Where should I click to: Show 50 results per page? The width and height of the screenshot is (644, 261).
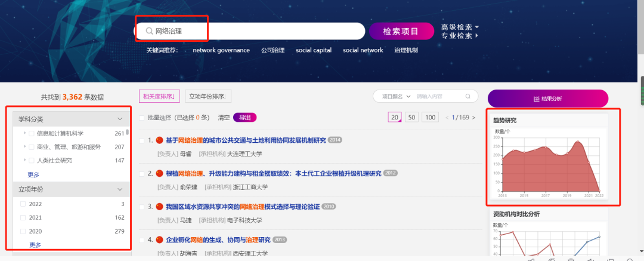[x=411, y=117]
